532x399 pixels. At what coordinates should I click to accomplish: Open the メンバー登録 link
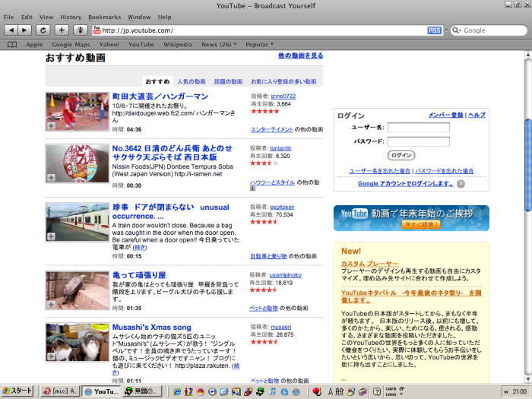(446, 115)
